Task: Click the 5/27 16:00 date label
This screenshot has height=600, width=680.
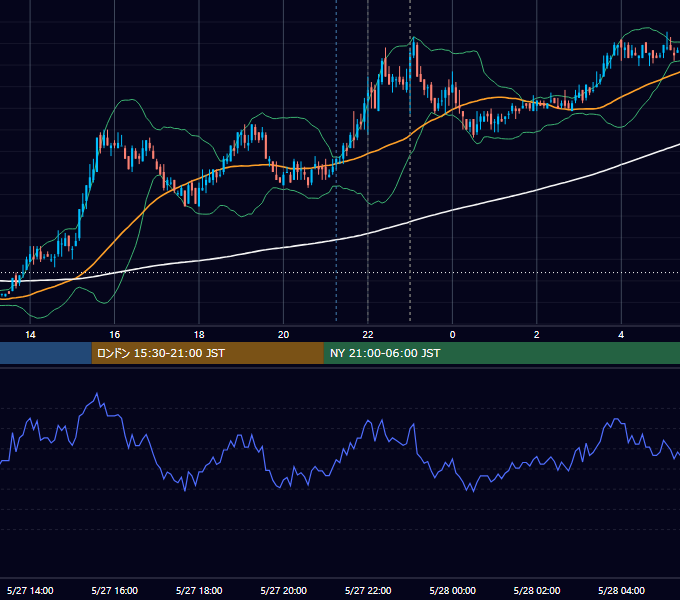Action: [x=114, y=590]
